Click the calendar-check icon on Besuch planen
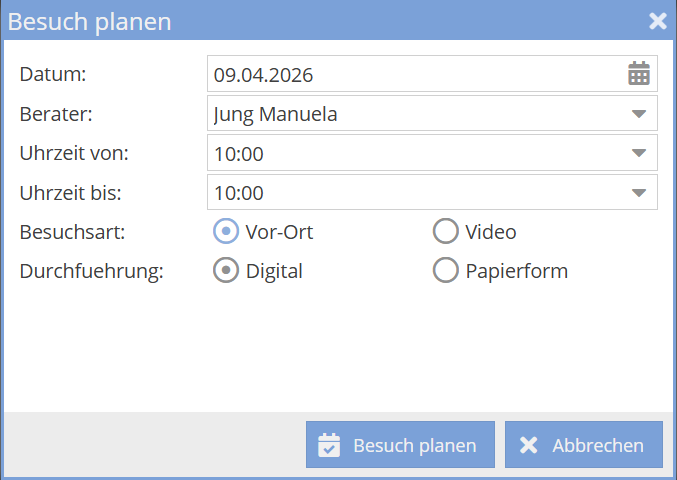 pyautogui.click(x=329, y=445)
